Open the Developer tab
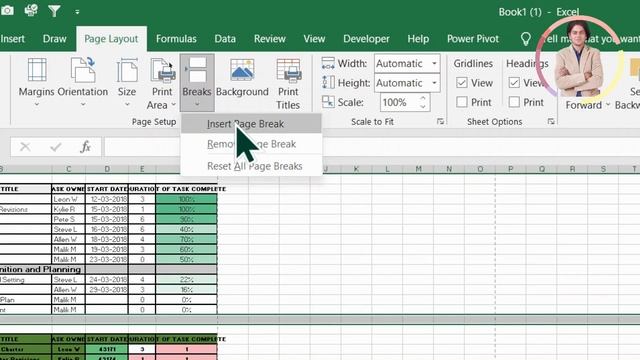The width and height of the screenshot is (640, 360). [366, 39]
